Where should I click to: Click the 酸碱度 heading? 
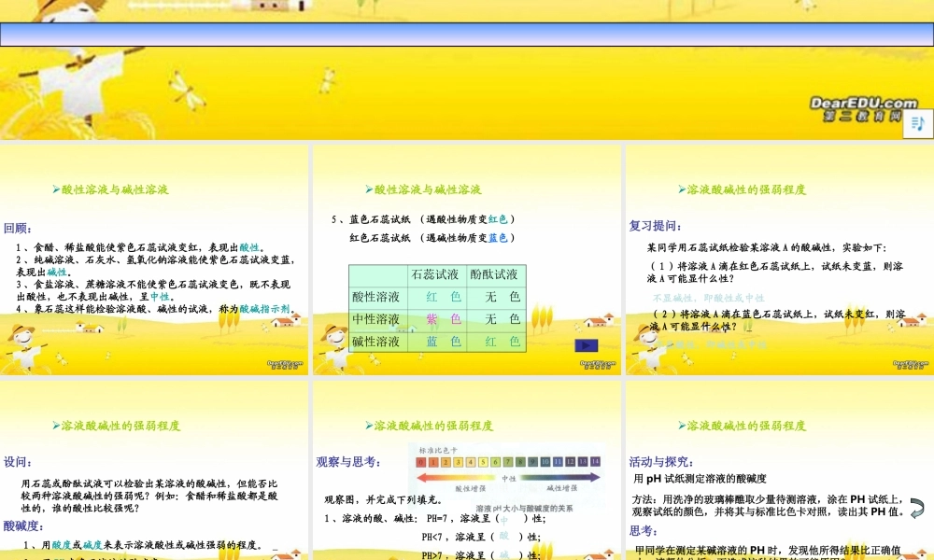tap(22, 525)
